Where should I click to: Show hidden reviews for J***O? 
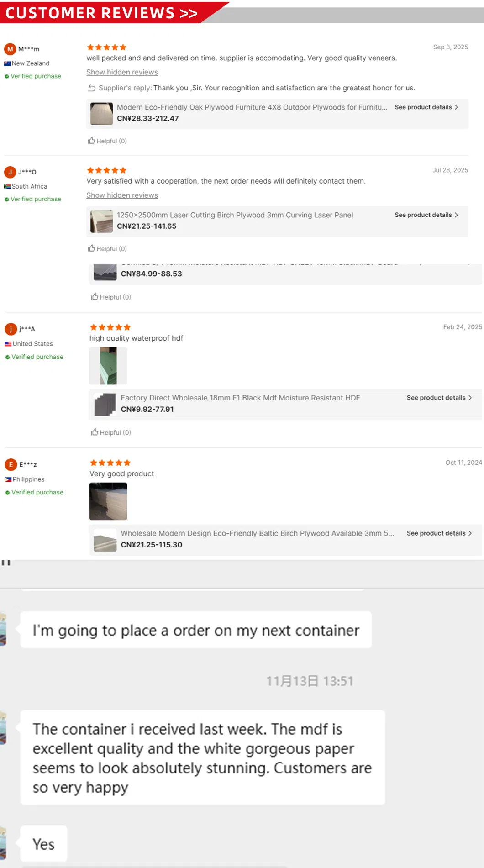[x=122, y=195]
